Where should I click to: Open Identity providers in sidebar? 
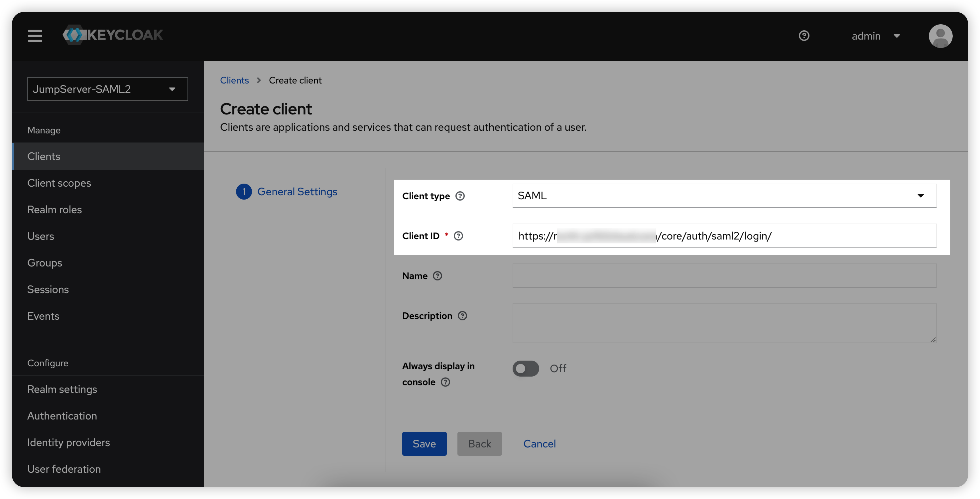tap(68, 442)
